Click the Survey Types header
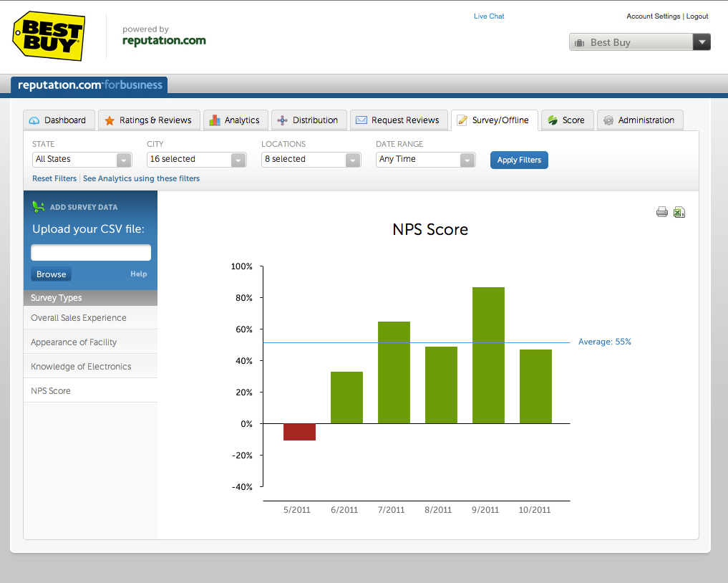The height and width of the screenshot is (583, 728). click(90, 298)
